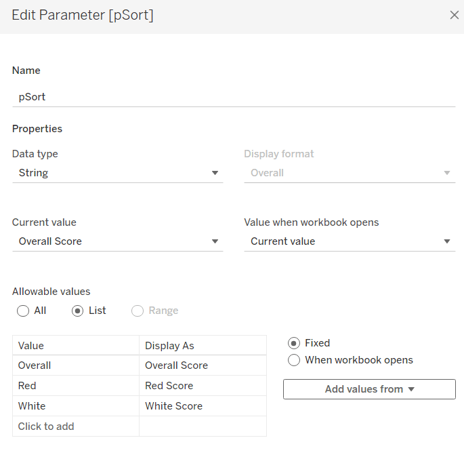Click the Name field containing pSort
Image resolution: width=464 pixels, height=476 pixels.
pos(233,97)
